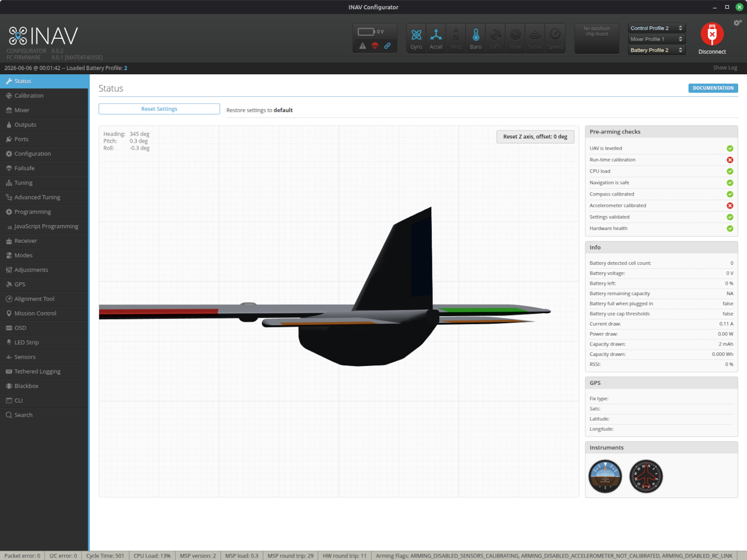Open the Mixer Profile 1 dropdown
The width and height of the screenshot is (747, 560).
pyautogui.click(x=657, y=39)
